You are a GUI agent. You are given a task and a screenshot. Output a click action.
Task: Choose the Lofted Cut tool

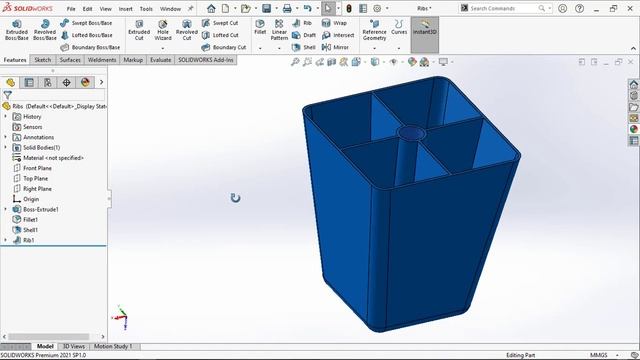point(220,35)
